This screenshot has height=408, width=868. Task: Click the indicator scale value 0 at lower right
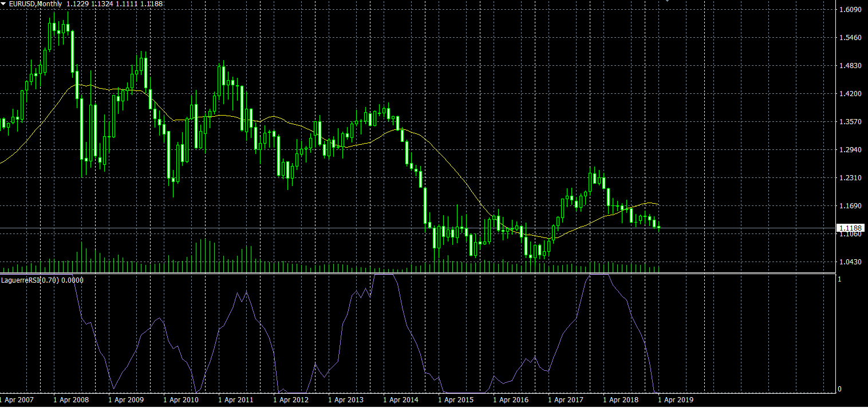pos(839,389)
